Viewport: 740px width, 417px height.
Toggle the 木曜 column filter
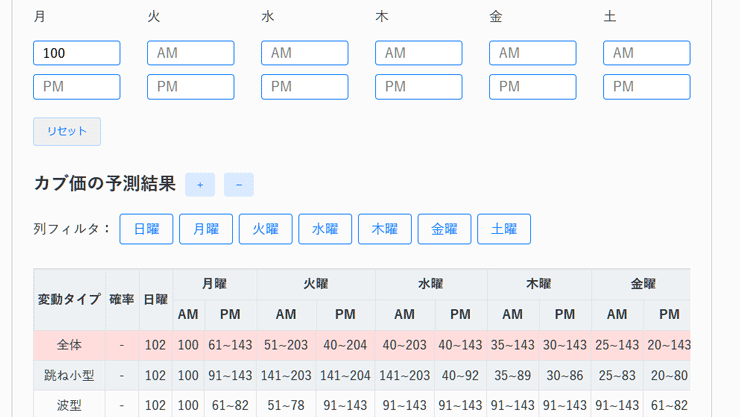pos(385,229)
